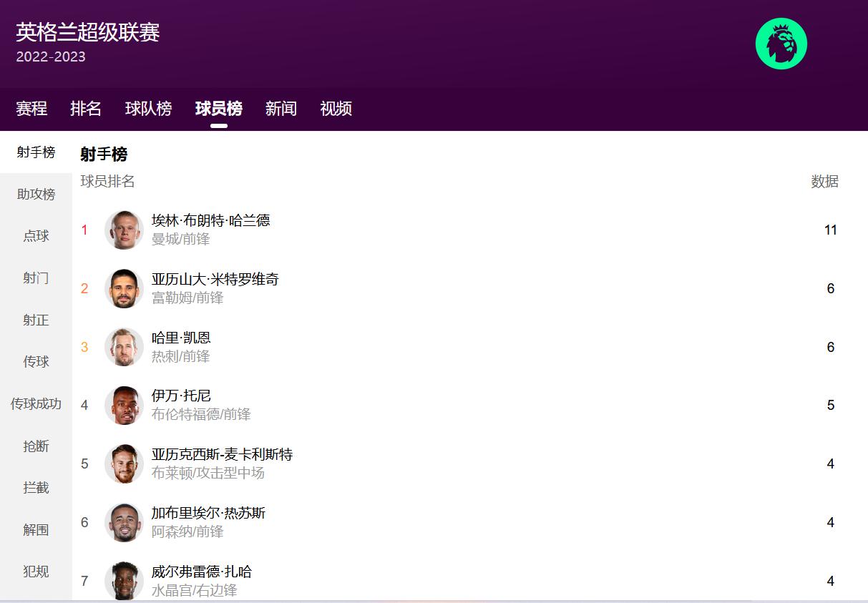
Task: Select 助攻榜 in the sidebar
Action: [35, 194]
